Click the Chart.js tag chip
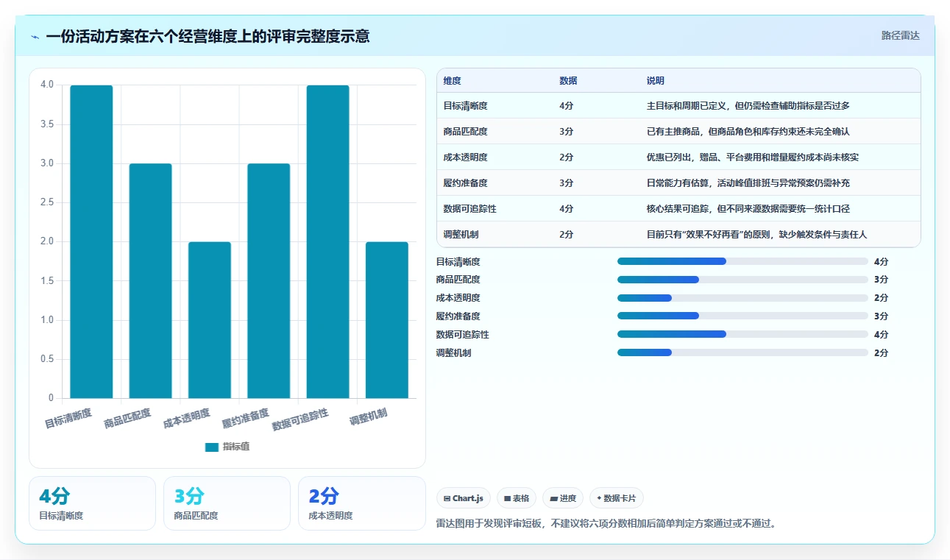950x560 pixels. tap(464, 498)
